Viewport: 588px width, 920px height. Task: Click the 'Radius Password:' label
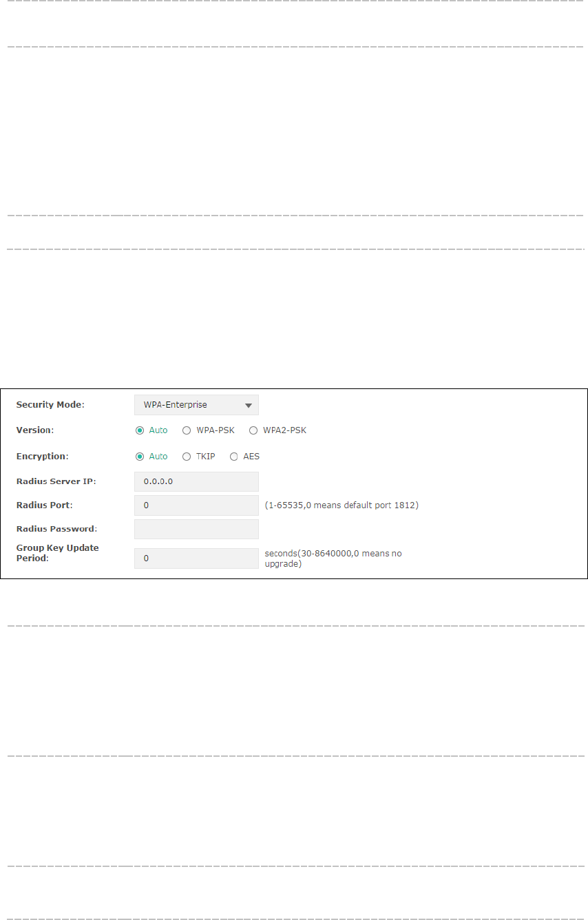click(56, 529)
